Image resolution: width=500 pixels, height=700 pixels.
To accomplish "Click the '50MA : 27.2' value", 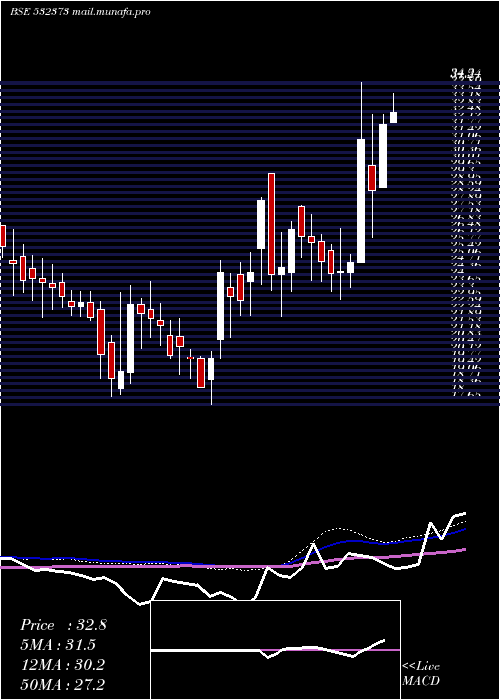I will pyautogui.click(x=63, y=684).
